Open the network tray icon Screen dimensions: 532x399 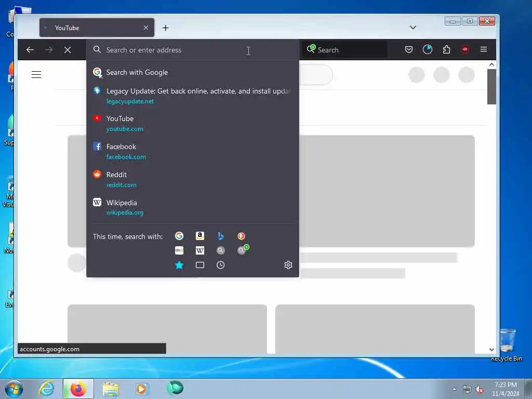(x=467, y=390)
